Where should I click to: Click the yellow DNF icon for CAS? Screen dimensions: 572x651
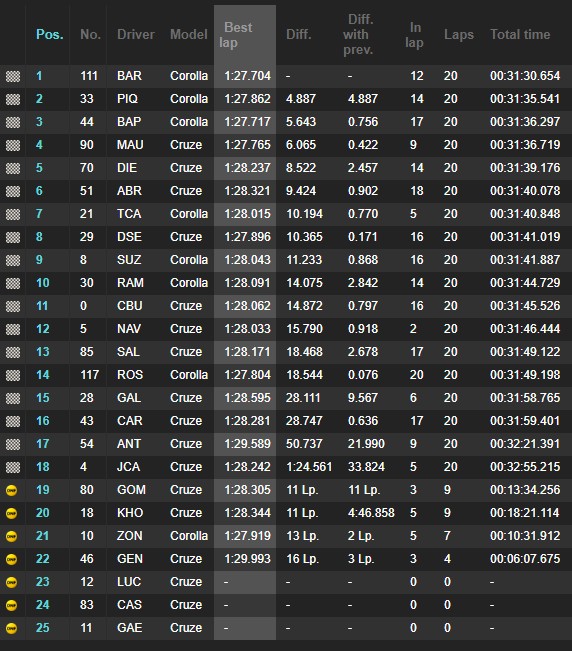12,605
